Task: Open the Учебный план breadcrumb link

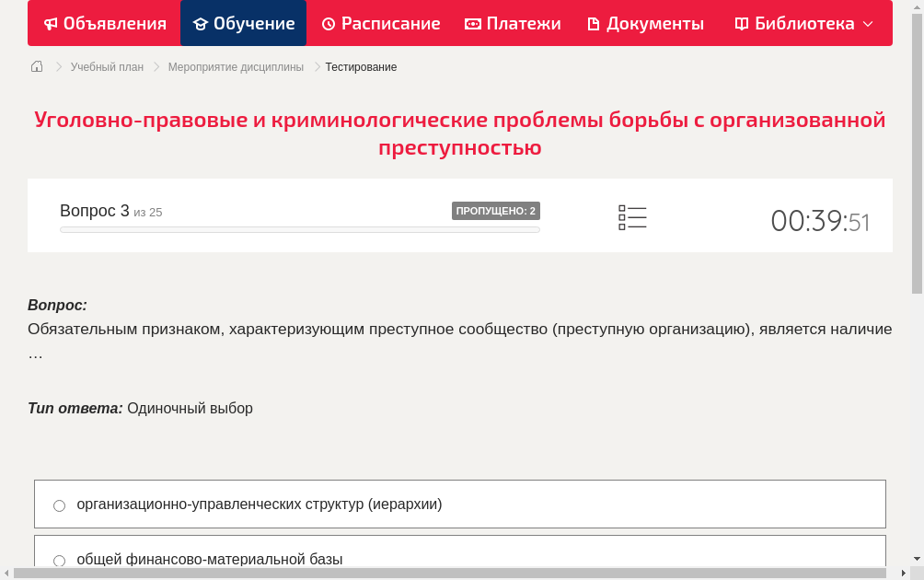Action: pos(108,66)
